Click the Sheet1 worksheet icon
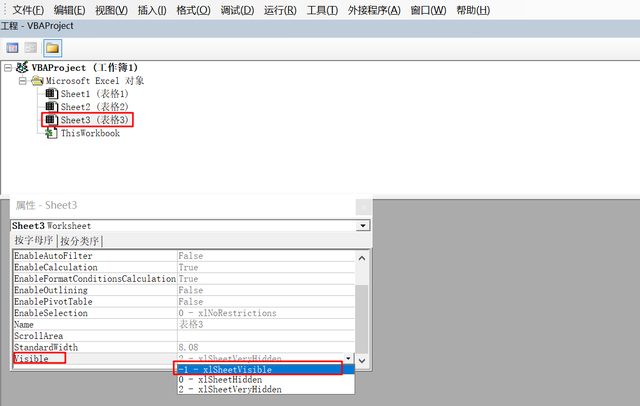640x406 pixels. pyautogui.click(x=51, y=94)
